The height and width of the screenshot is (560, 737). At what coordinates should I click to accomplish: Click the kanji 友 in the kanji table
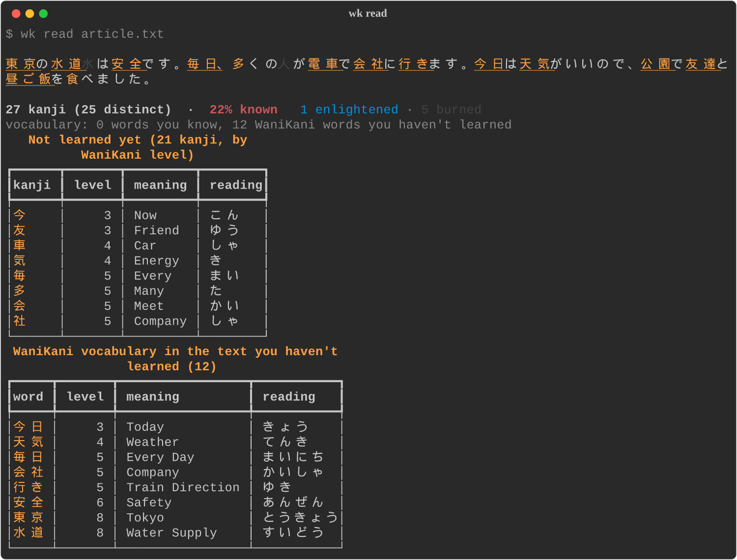coord(19,230)
